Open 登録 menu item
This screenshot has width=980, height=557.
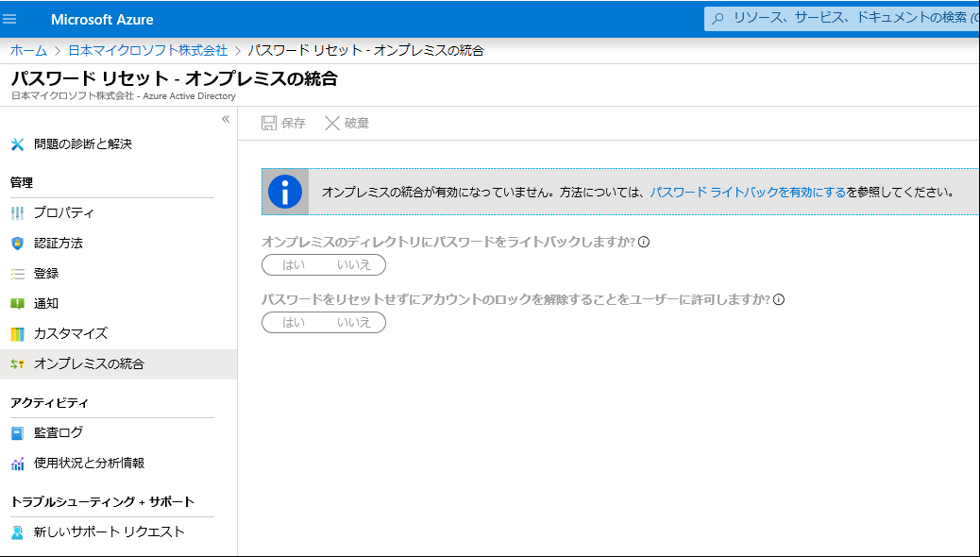[46, 273]
